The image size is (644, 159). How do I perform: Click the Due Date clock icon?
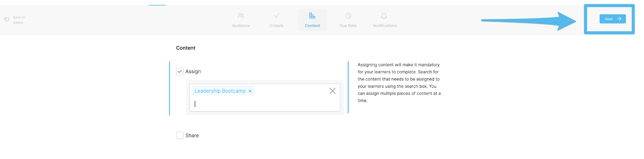point(348,16)
